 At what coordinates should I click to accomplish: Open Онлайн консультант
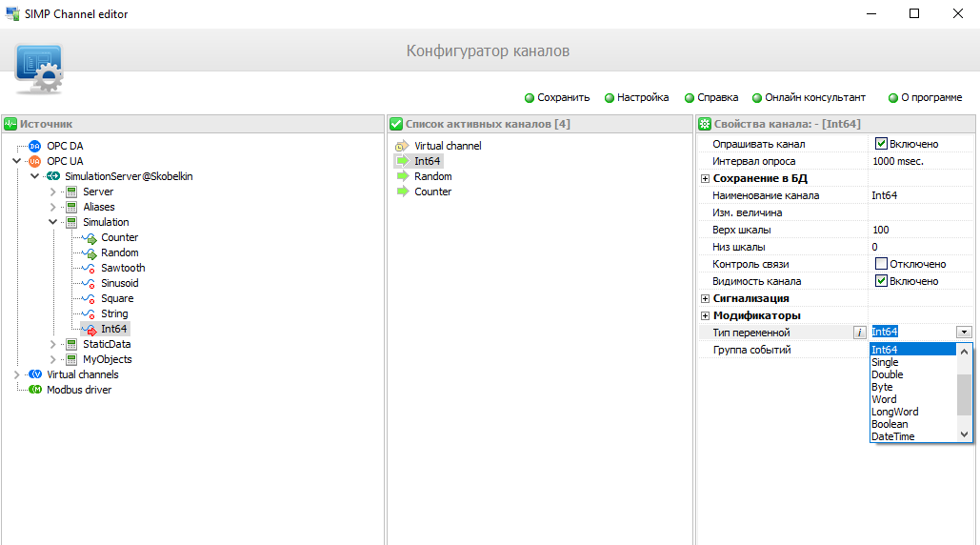point(809,97)
